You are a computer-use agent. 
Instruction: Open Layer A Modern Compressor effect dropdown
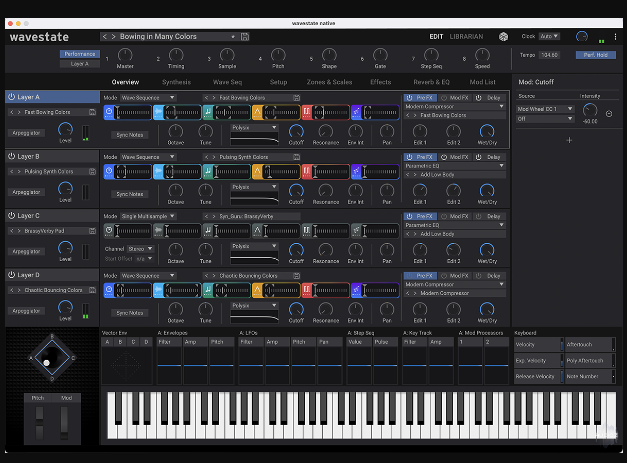(455, 107)
